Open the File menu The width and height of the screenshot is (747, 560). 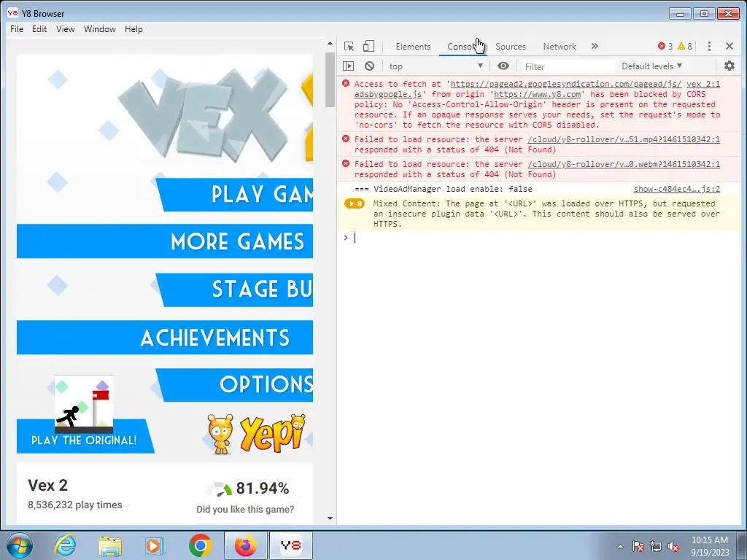(x=17, y=29)
